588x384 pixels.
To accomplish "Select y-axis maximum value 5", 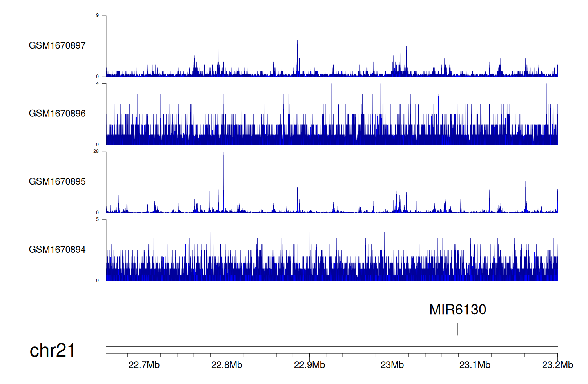I will pyautogui.click(x=97, y=220).
